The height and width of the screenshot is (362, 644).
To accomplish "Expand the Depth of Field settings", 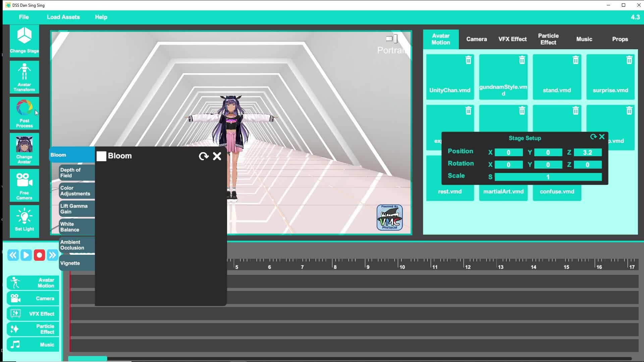I will [76, 173].
